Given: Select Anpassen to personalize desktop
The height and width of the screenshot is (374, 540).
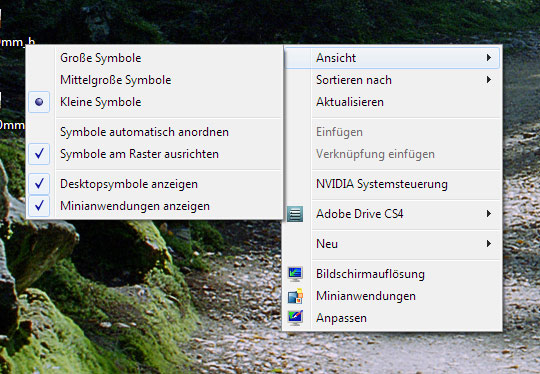Looking at the screenshot, I should pyautogui.click(x=392, y=318).
